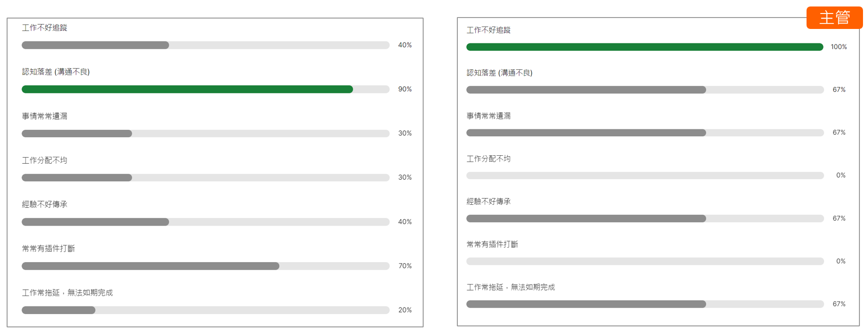
Task: Click the green 90% bar for 認知落差
Action: tap(187, 89)
